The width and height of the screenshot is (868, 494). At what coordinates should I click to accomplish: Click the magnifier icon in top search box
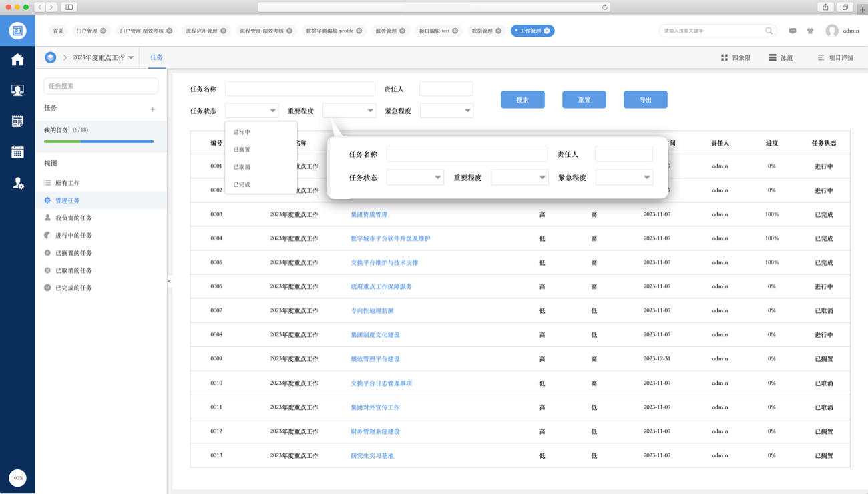pos(769,31)
